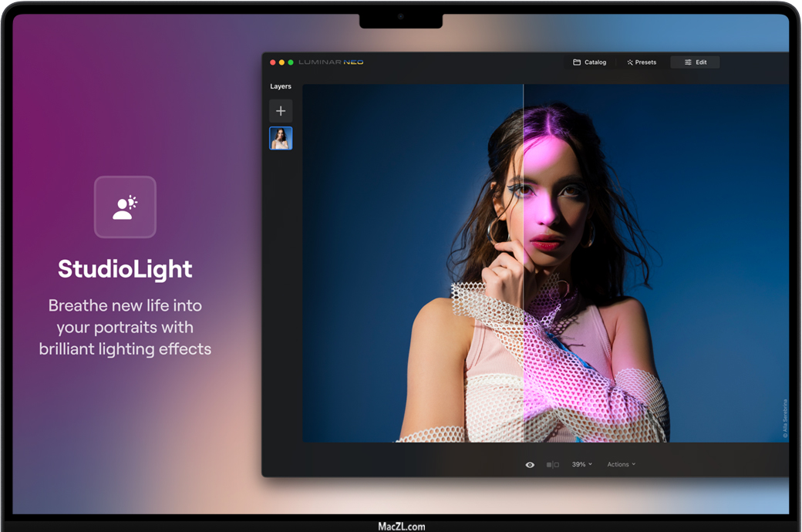Click the StudioLight portrait lighting icon
Image resolution: width=802 pixels, height=532 pixels.
point(125,207)
